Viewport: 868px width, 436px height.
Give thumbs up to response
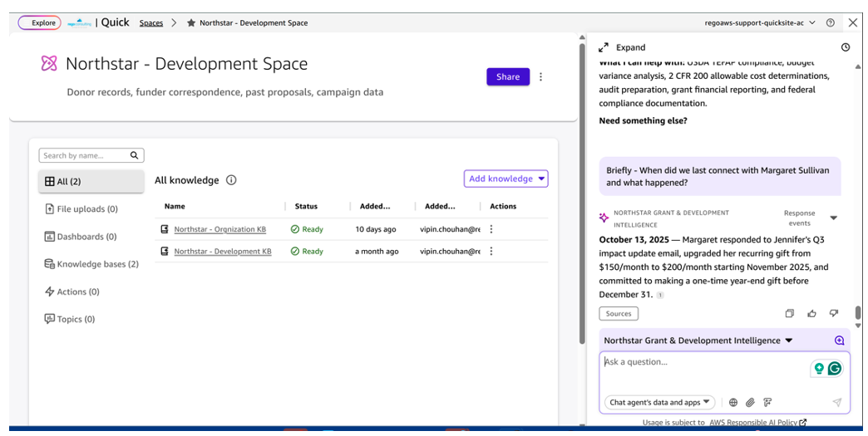point(812,313)
